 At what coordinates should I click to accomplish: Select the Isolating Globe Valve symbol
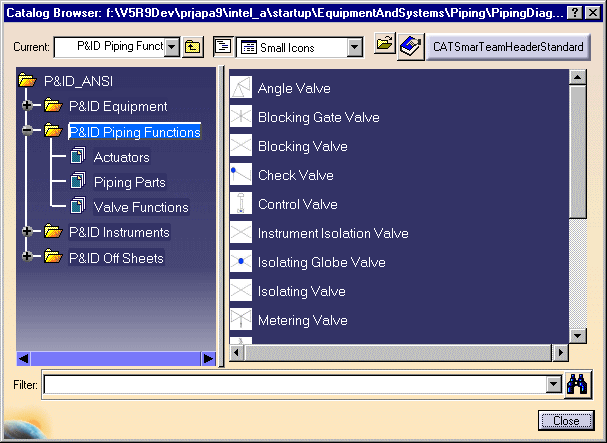click(241, 262)
